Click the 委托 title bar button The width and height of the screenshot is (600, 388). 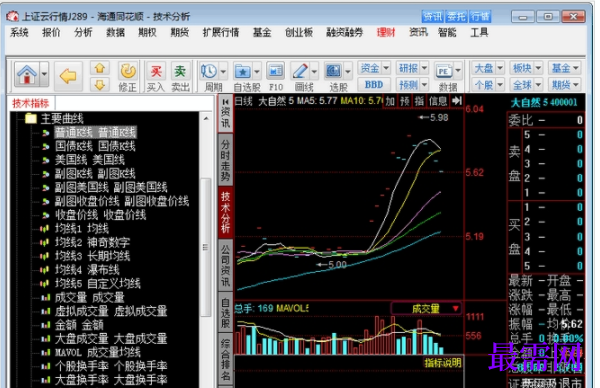point(456,16)
